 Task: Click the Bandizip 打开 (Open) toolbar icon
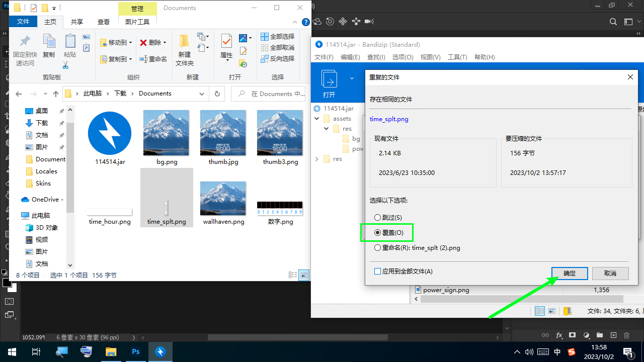(330, 80)
